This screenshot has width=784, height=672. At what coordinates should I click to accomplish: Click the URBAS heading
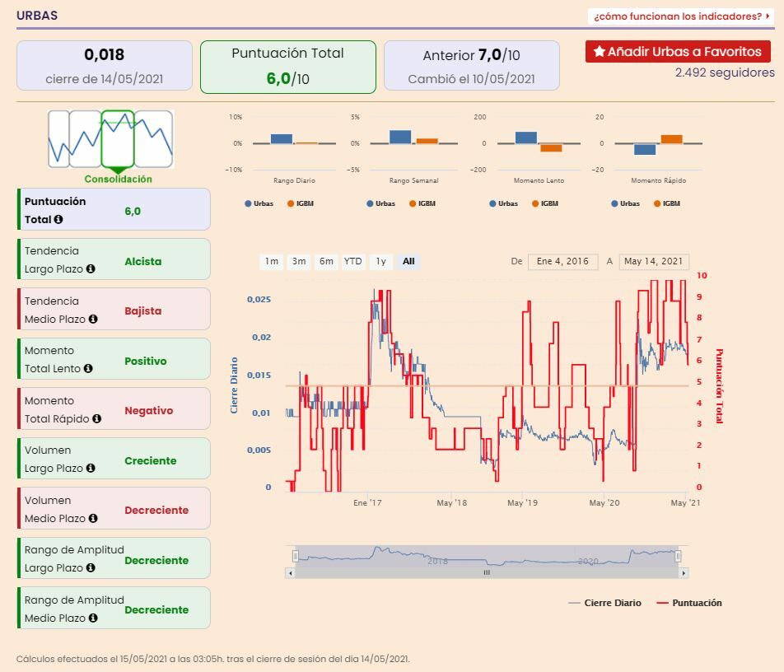[x=37, y=16]
